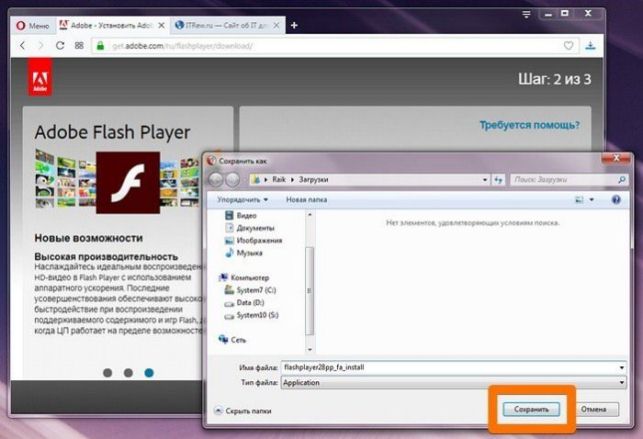Open Opera downloads icon
This screenshot has height=439, width=643.
(591, 45)
